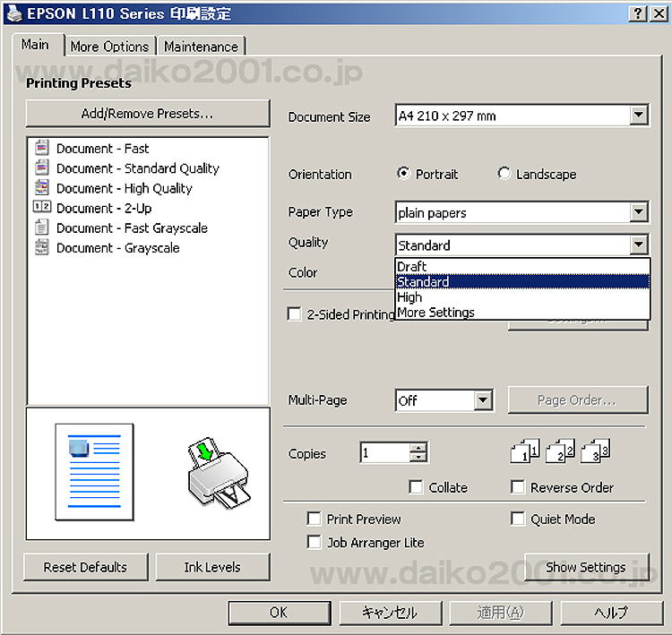
Task: Select the Document - Grayscale preset text
Action: [118, 248]
